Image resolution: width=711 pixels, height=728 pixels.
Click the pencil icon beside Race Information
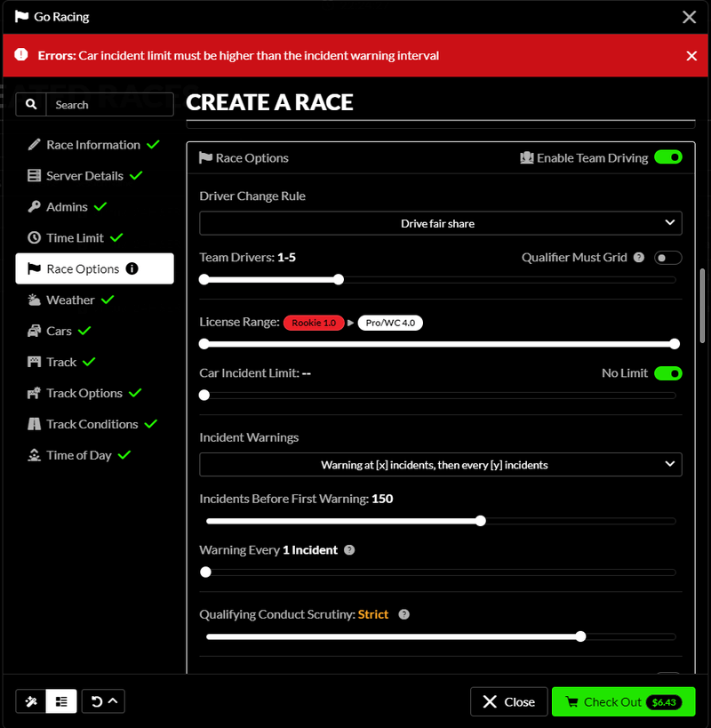[34, 145]
